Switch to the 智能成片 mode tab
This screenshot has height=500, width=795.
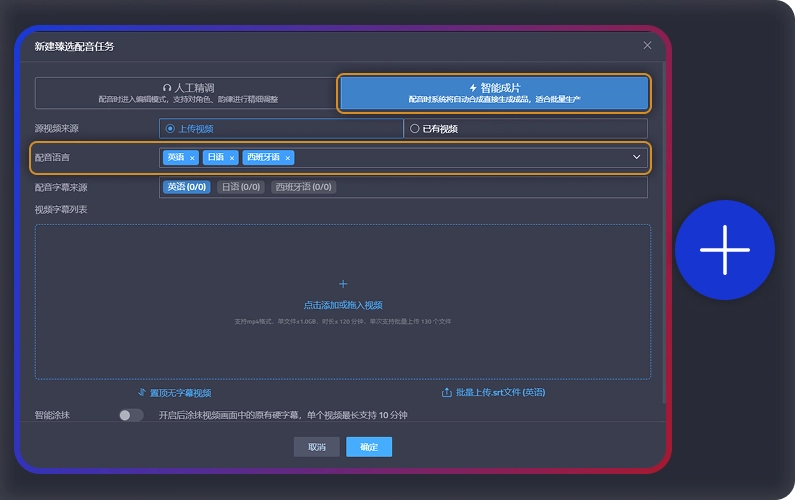point(494,93)
